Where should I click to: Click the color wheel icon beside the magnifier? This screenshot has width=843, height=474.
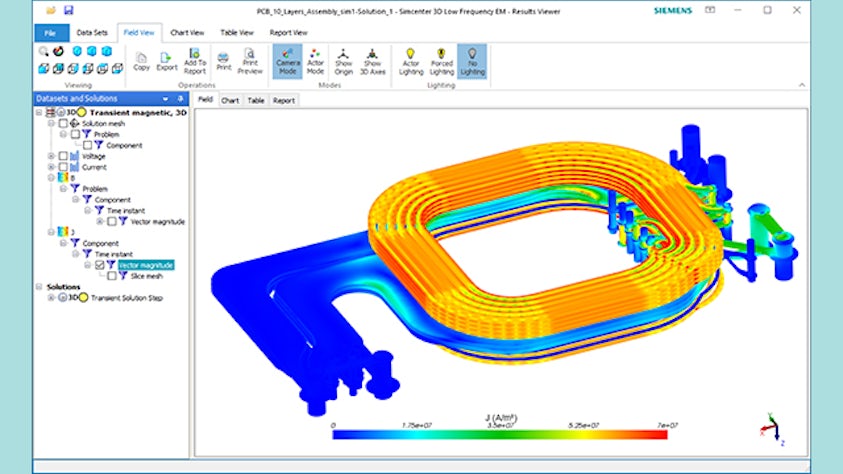[58, 51]
